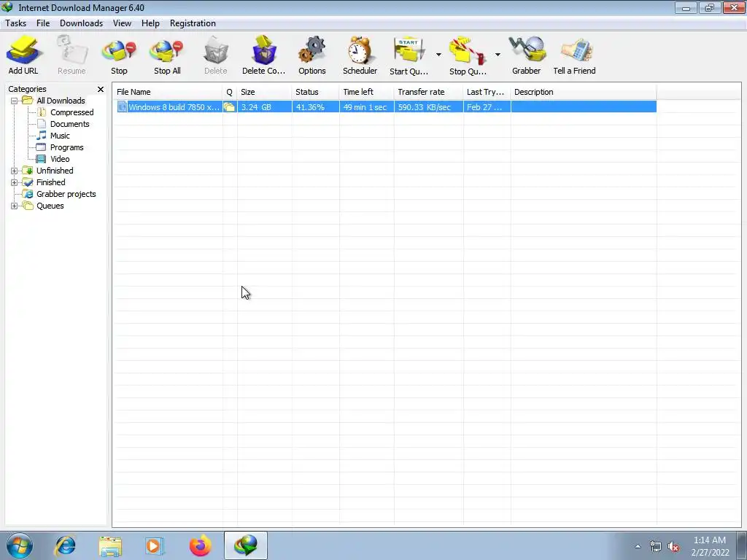
Task: Open Windows Explorer from the taskbar
Action: (110, 547)
